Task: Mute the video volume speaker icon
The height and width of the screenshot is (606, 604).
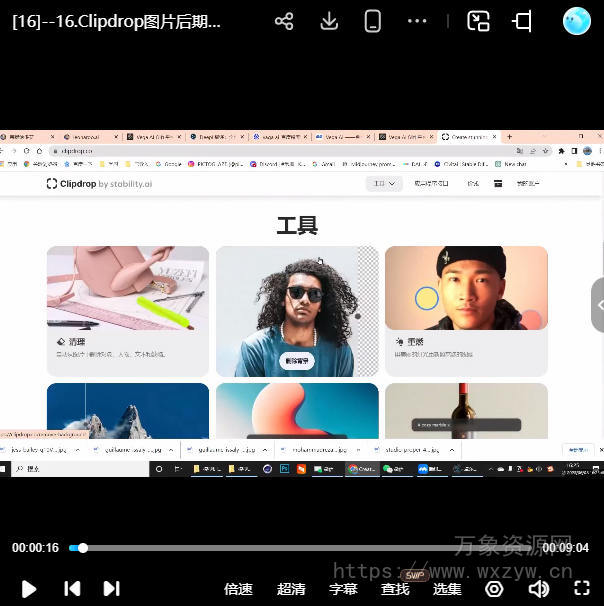Action: [x=538, y=589]
